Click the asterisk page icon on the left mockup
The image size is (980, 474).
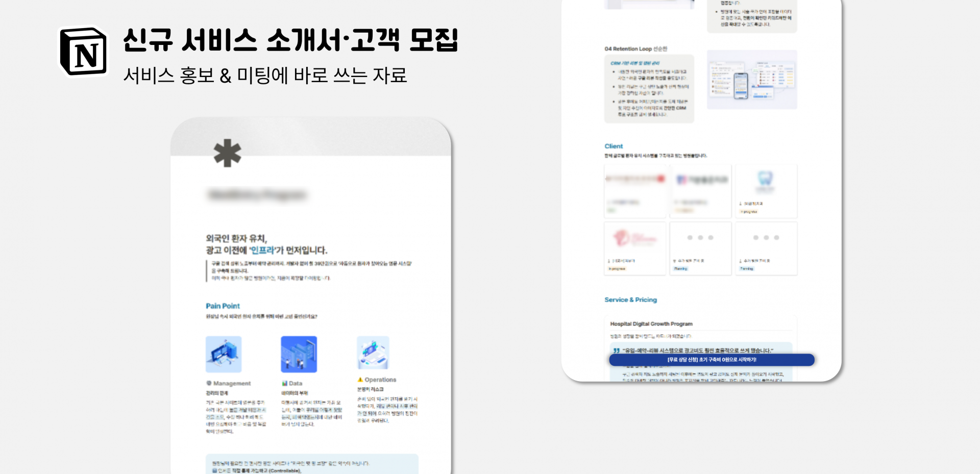coord(227,153)
